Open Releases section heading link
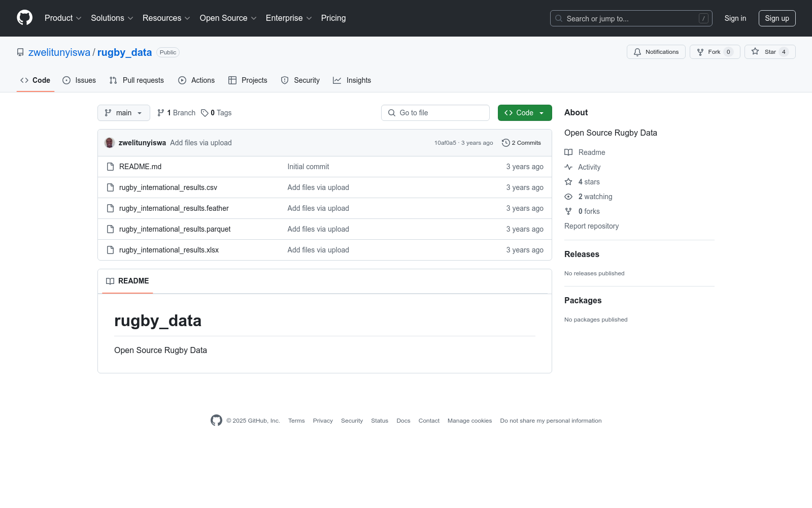Image resolution: width=812 pixels, height=508 pixels. click(x=582, y=254)
